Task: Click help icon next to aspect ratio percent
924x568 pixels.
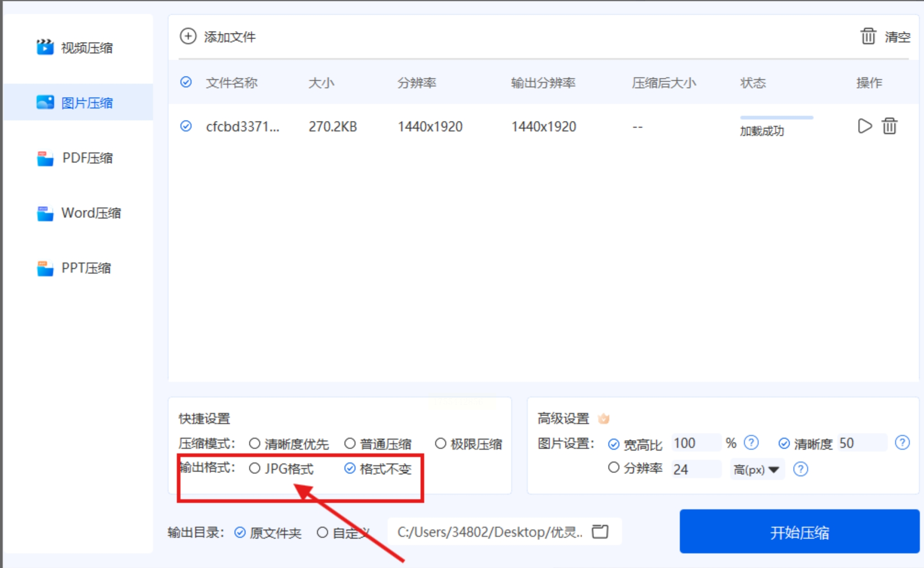Action: point(751,443)
